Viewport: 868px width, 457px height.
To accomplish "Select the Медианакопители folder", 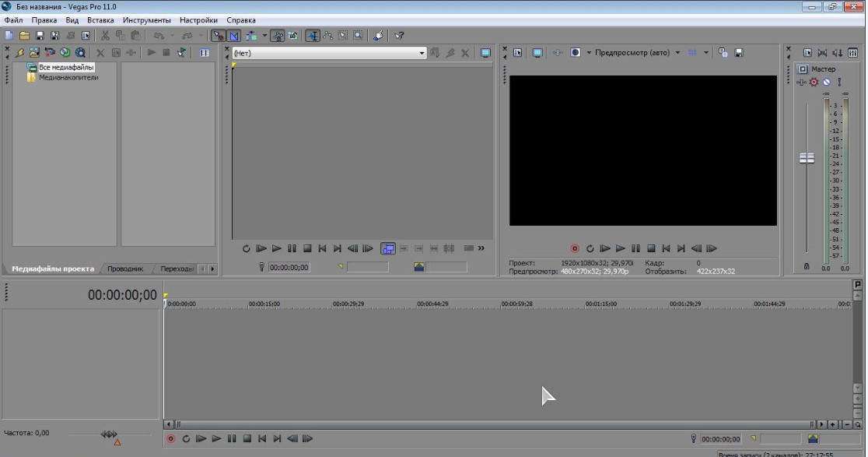I will 68,77.
